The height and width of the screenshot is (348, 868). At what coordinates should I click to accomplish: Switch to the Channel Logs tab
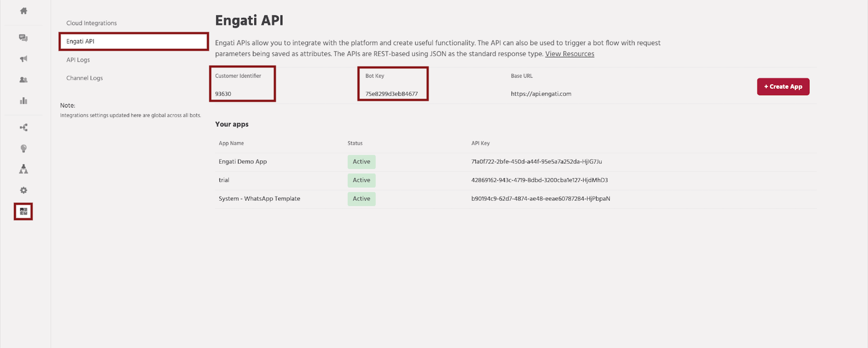click(x=85, y=78)
